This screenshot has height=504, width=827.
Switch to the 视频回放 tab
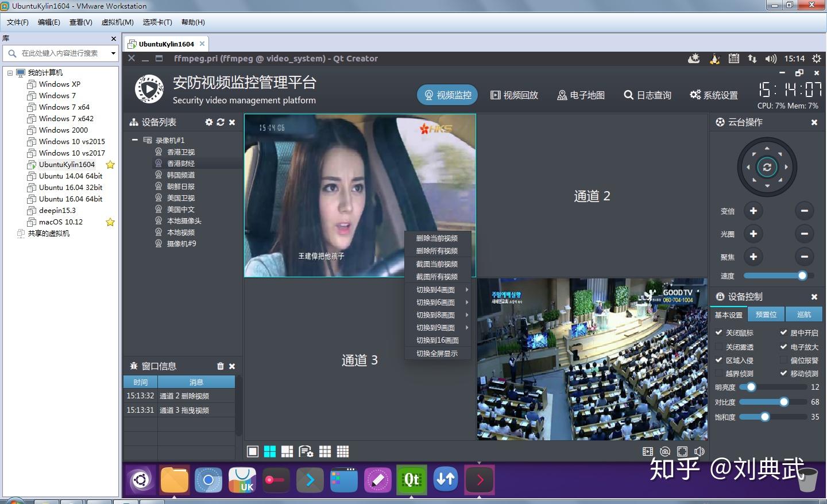pos(514,95)
